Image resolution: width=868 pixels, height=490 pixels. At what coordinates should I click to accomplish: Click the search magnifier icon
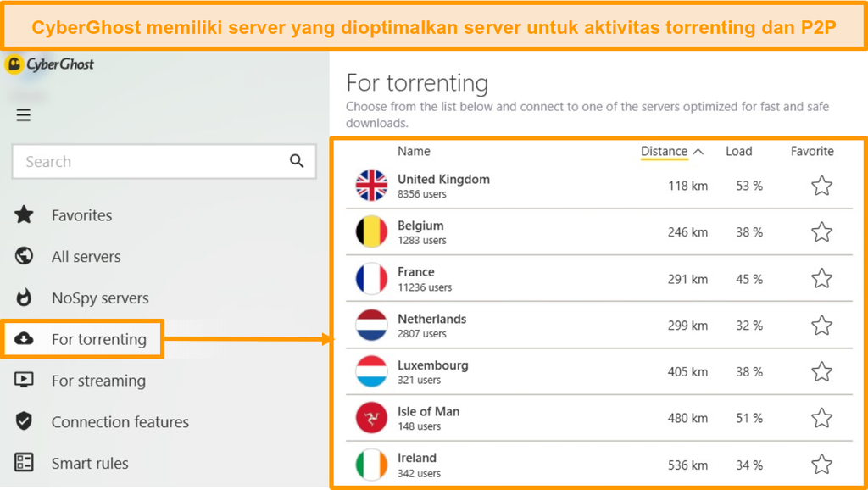coord(297,161)
